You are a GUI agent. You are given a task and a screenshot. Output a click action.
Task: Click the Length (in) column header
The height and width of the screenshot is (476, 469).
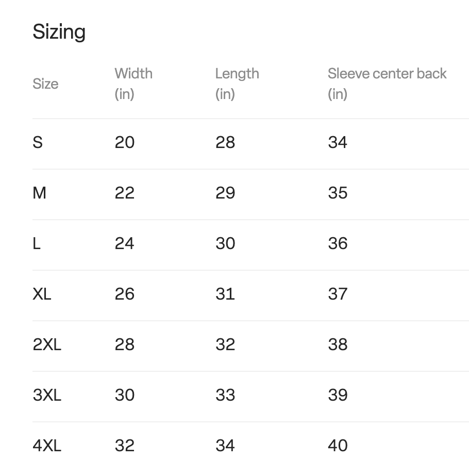click(x=237, y=84)
